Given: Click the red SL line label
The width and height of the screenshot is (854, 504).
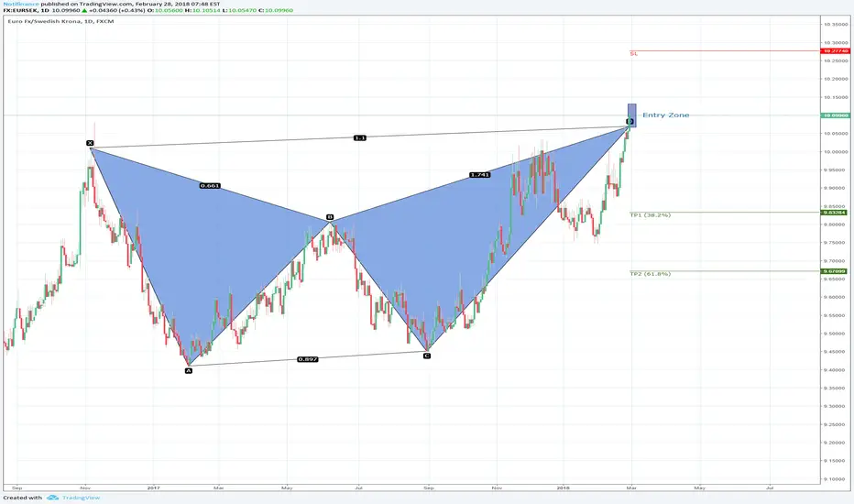Looking at the screenshot, I should 633,54.
